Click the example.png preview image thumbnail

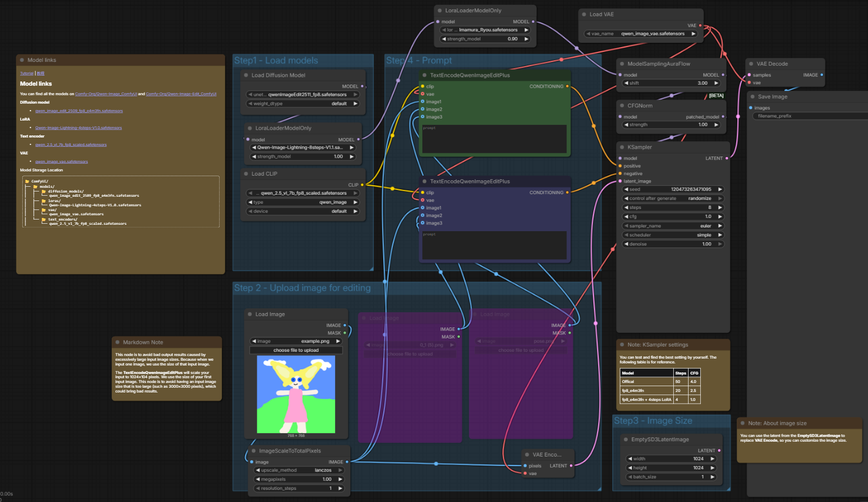pyautogui.click(x=296, y=395)
